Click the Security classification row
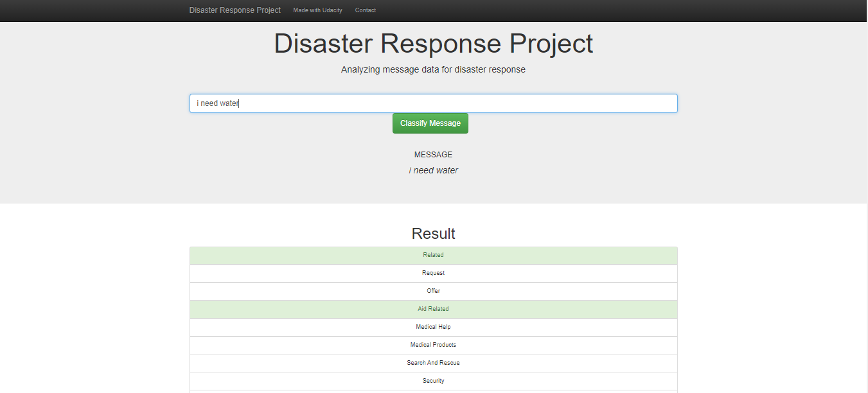Image resolution: width=868 pixels, height=393 pixels. 433,381
